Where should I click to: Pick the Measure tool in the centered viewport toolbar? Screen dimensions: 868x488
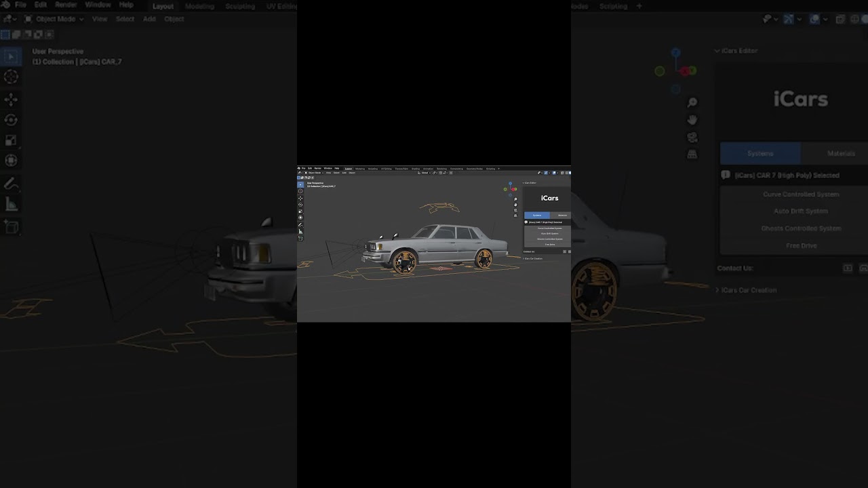click(x=300, y=231)
